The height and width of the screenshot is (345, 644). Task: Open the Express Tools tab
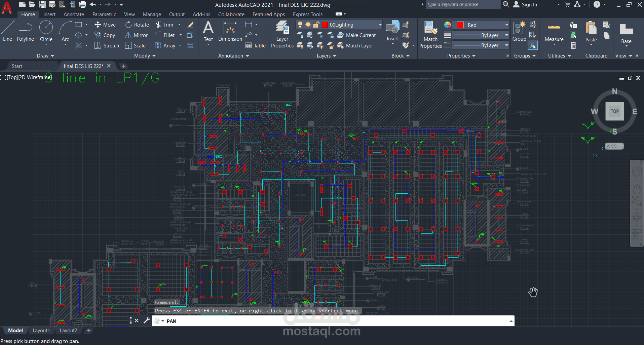pyautogui.click(x=308, y=14)
